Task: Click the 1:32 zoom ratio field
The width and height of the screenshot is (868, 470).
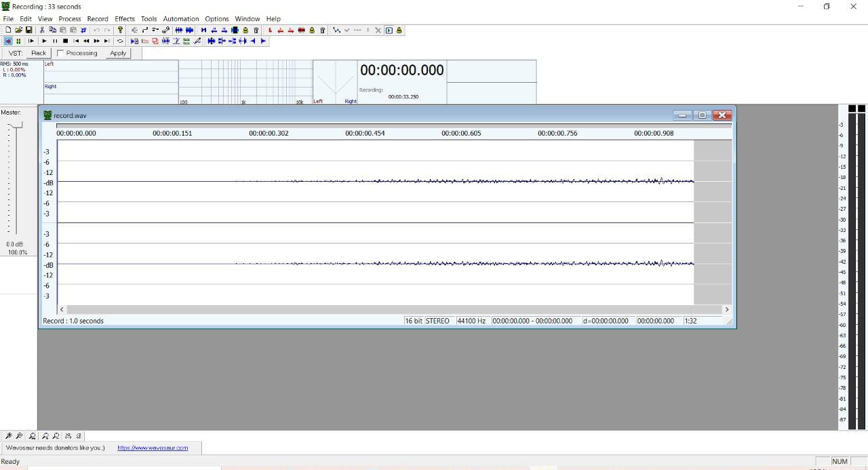Action: 692,321
